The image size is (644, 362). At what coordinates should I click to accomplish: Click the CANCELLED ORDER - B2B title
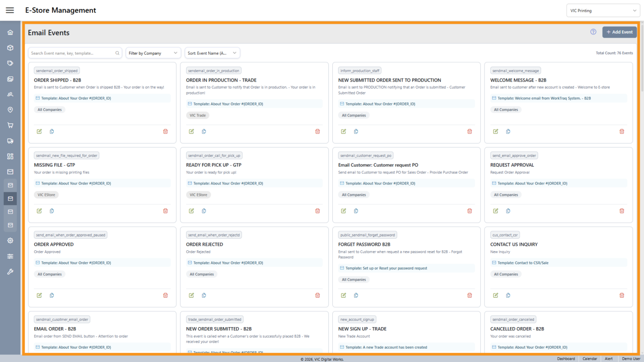tap(517, 329)
